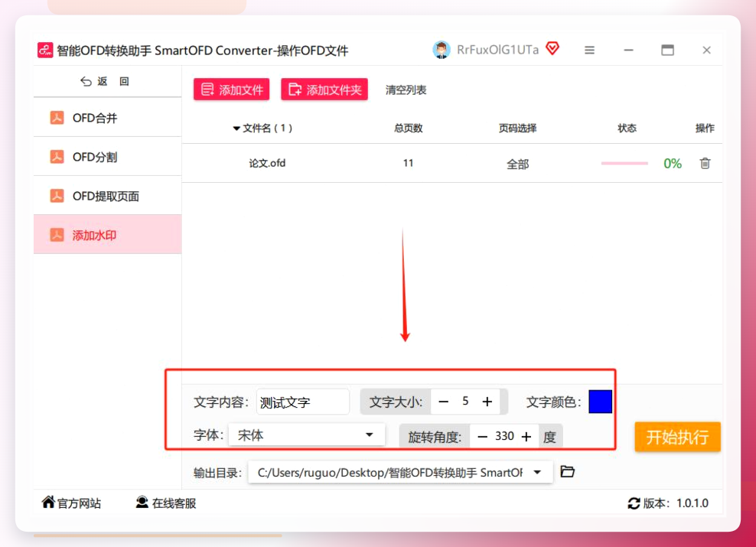Image resolution: width=756 pixels, height=547 pixels.
Task: Click the 旋转角度 value 330 field
Action: pyautogui.click(x=504, y=436)
